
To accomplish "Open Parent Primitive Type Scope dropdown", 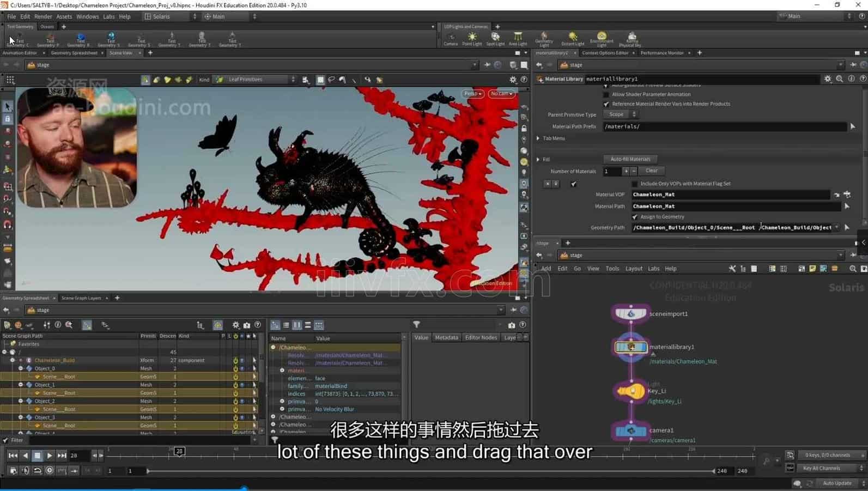I will pos(620,114).
